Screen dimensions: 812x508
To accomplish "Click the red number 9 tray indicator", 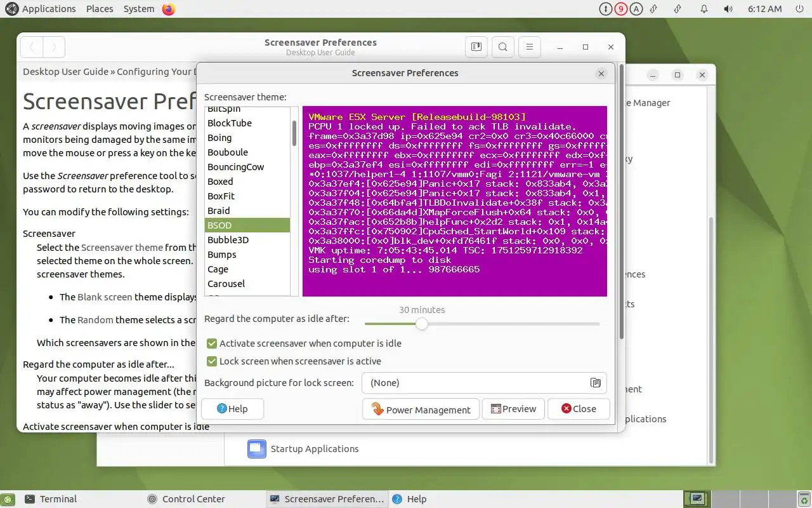I will pyautogui.click(x=621, y=9).
